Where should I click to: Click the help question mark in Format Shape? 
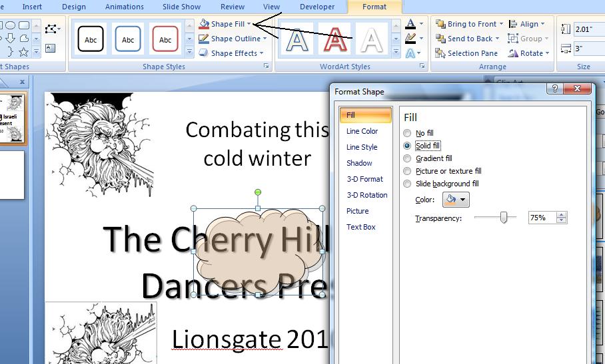(555, 89)
